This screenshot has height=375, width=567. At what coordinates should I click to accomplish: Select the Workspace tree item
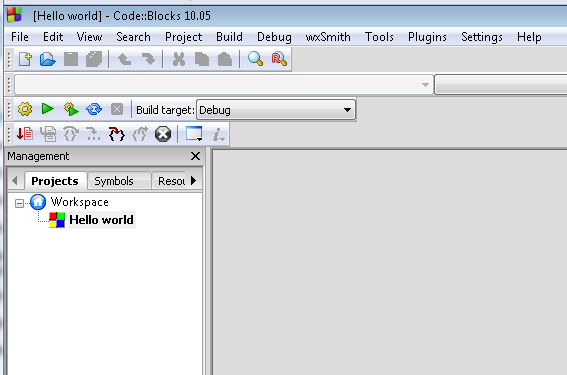[x=80, y=202]
